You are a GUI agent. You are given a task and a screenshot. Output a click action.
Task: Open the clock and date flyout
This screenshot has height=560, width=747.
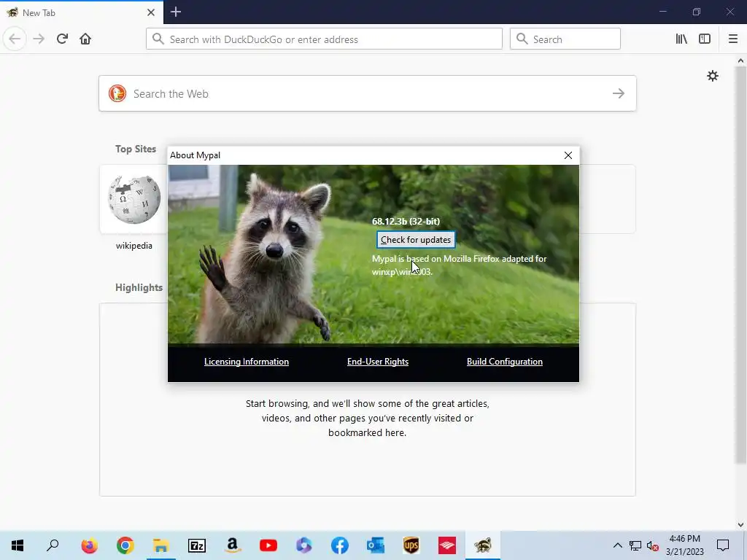684,545
